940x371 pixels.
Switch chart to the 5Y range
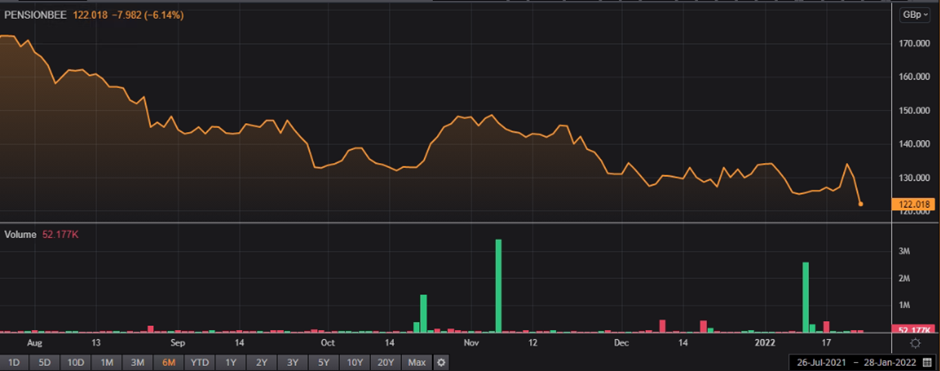point(324,363)
